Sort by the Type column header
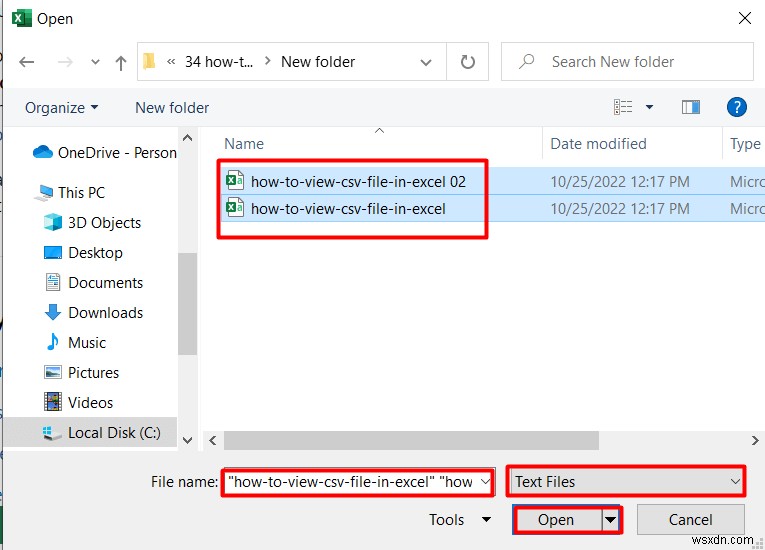The width and height of the screenshot is (765, 550). [x=745, y=143]
